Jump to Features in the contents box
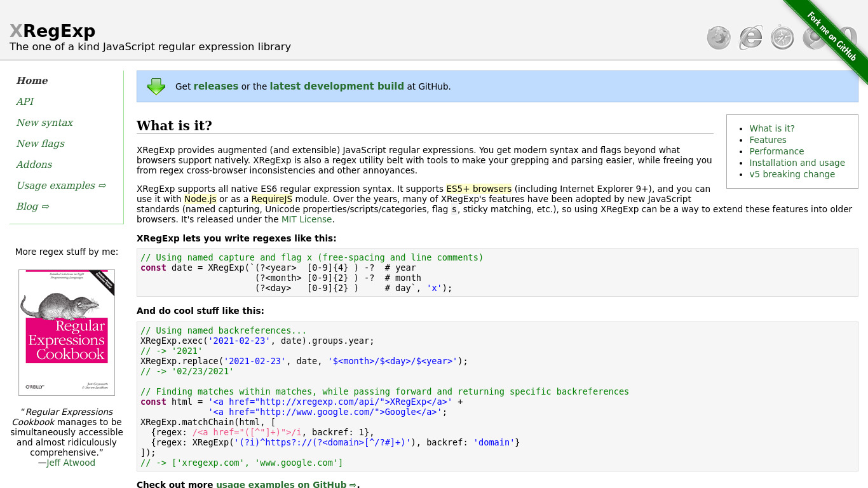The height and width of the screenshot is (488, 868). (768, 140)
